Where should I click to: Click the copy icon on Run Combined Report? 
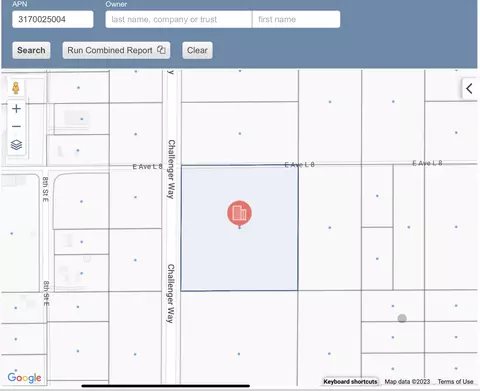click(161, 50)
